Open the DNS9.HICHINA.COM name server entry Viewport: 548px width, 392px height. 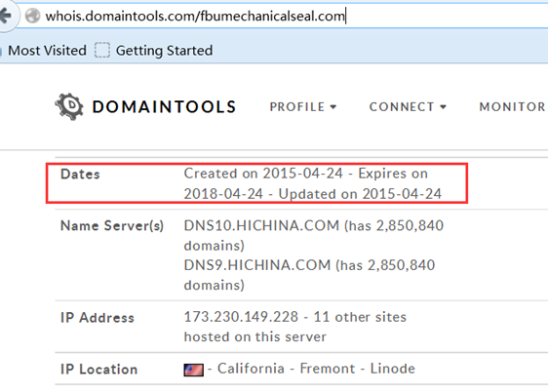(257, 265)
